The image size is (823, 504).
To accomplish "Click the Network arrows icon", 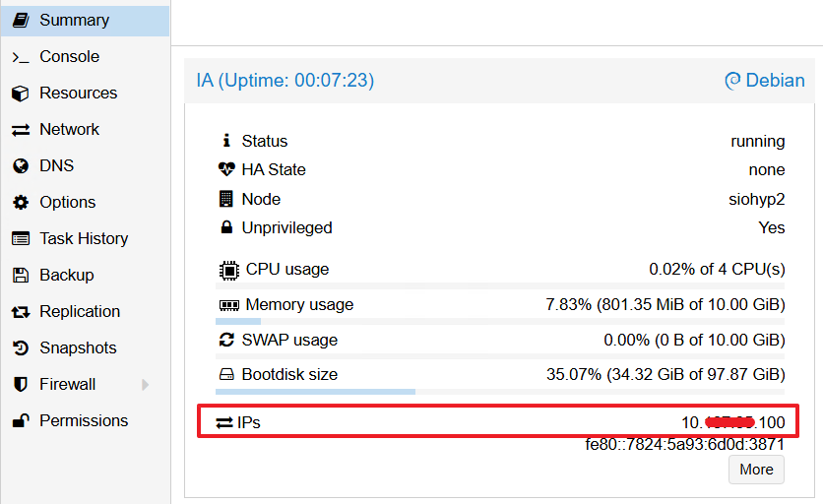I will pyautogui.click(x=21, y=130).
